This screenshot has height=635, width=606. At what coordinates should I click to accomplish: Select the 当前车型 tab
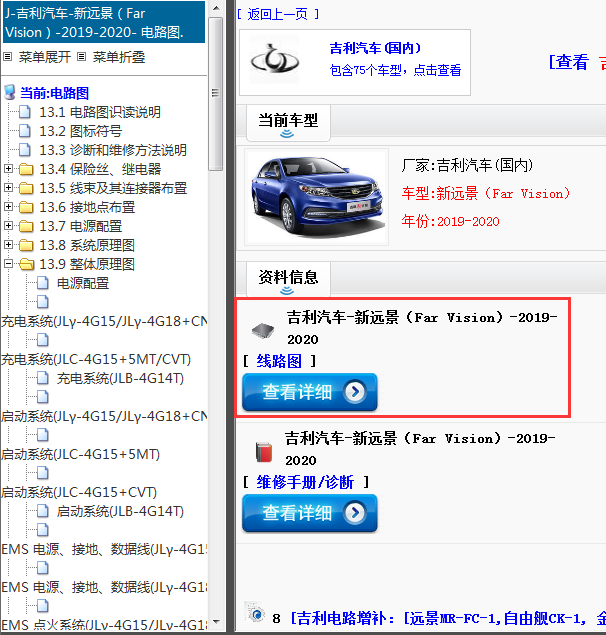point(288,123)
